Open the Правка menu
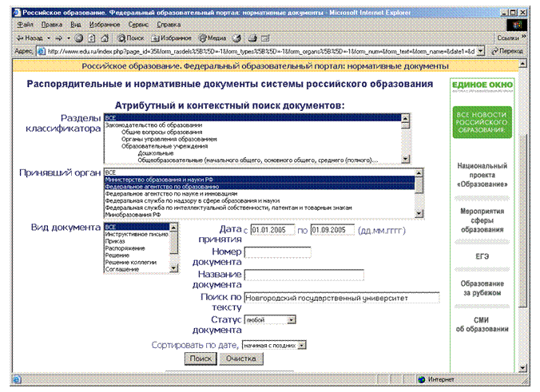 click(x=52, y=25)
